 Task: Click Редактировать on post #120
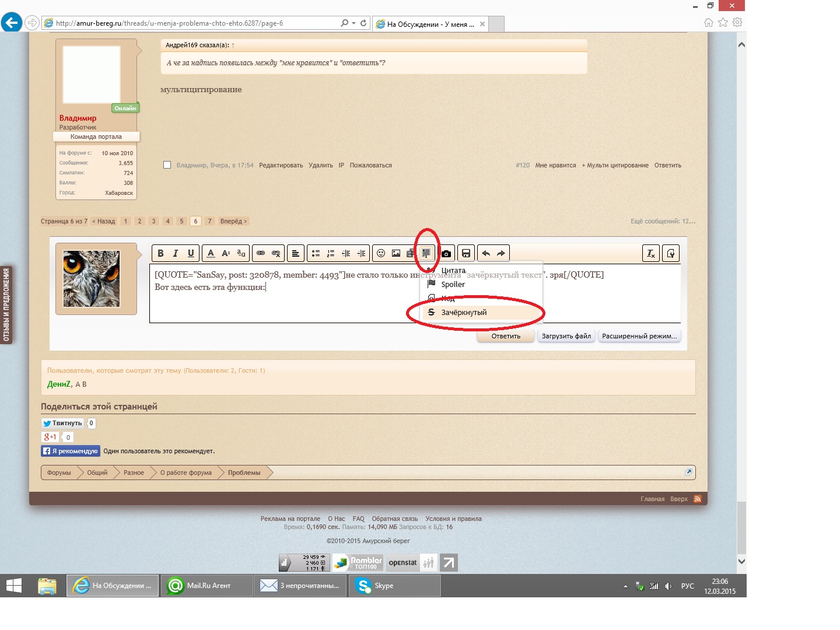pyautogui.click(x=281, y=166)
